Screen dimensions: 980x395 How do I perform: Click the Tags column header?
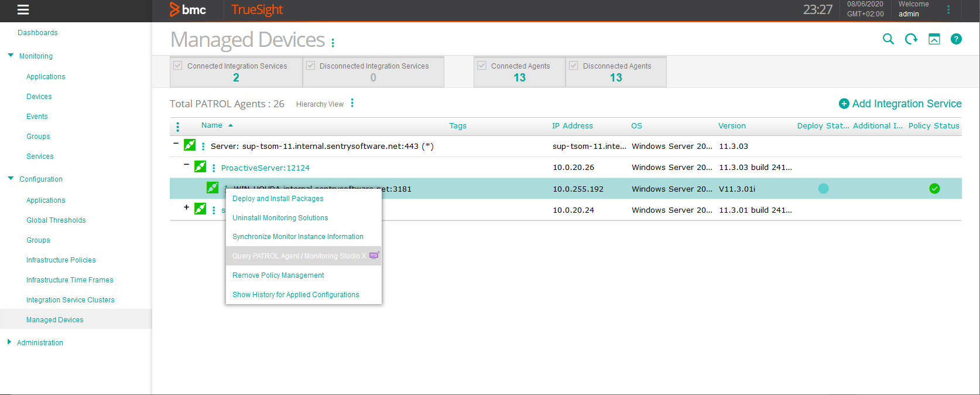pos(458,126)
